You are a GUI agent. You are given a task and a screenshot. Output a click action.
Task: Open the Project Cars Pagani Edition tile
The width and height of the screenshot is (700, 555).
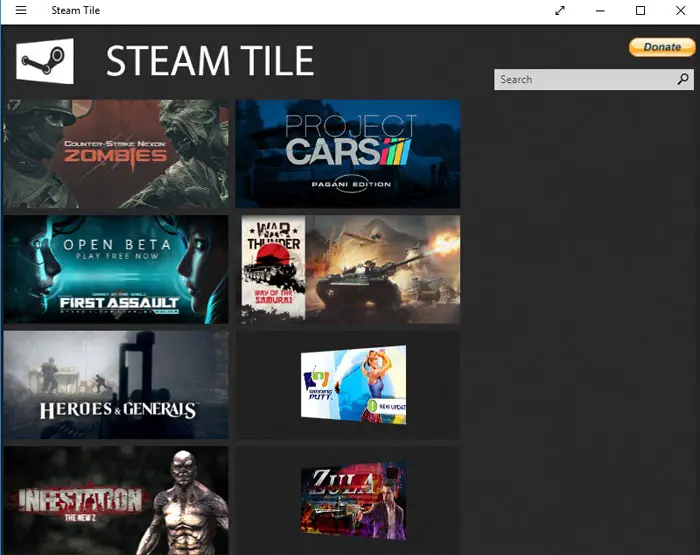coord(348,154)
